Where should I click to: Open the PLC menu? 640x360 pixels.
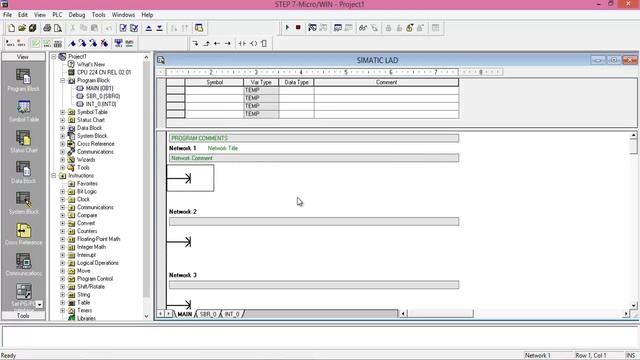(x=57, y=15)
